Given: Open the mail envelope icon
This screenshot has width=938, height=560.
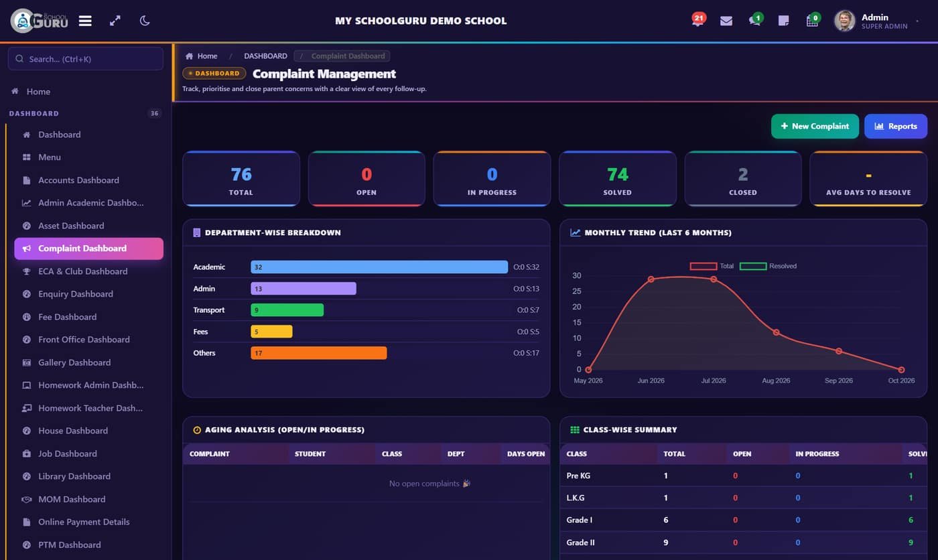Looking at the screenshot, I should pos(726,21).
